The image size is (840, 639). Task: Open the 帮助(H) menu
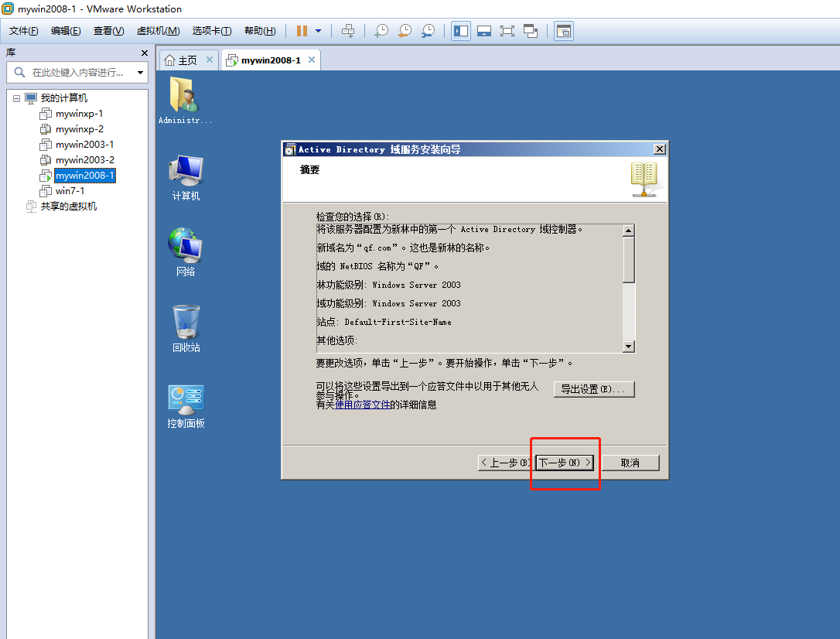click(x=260, y=31)
